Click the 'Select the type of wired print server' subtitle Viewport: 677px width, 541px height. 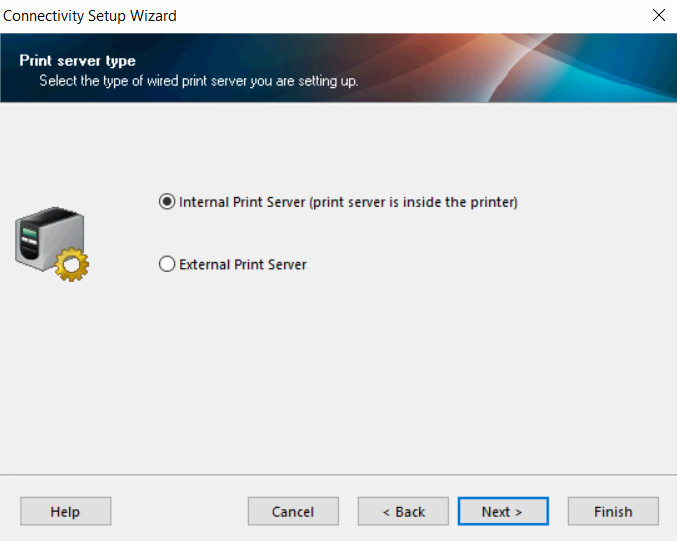(x=198, y=81)
